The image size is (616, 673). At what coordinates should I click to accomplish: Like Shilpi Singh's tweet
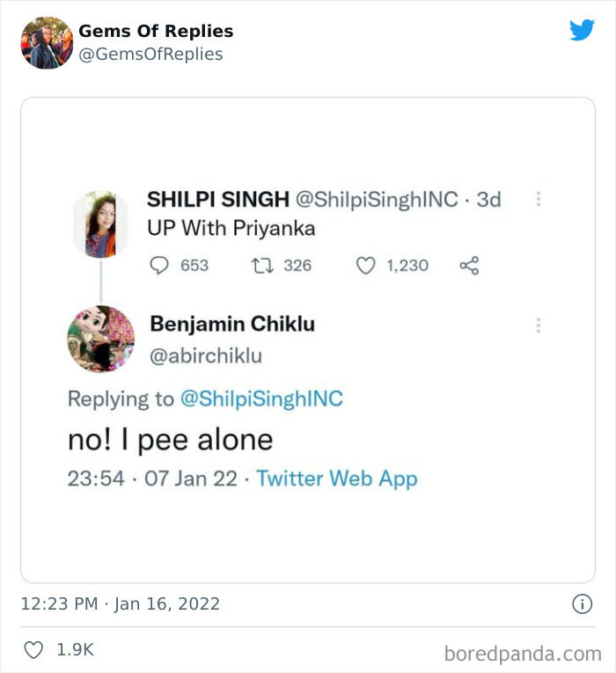click(365, 265)
